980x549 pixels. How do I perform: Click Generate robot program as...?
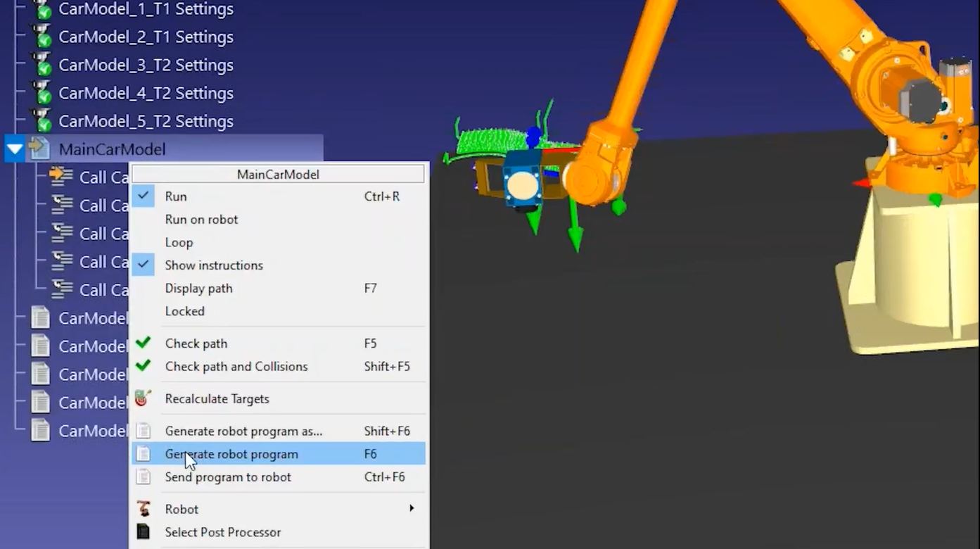(243, 431)
